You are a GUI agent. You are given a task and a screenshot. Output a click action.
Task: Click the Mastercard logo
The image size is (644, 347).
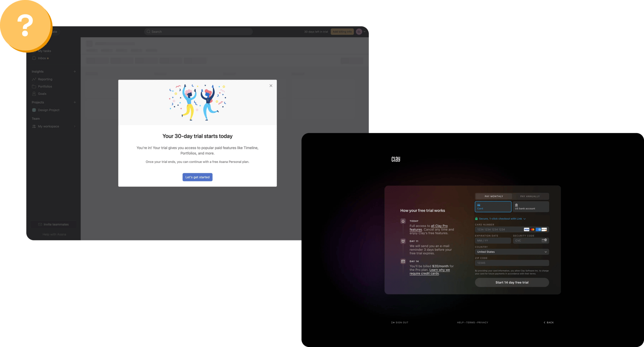pos(532,229)
